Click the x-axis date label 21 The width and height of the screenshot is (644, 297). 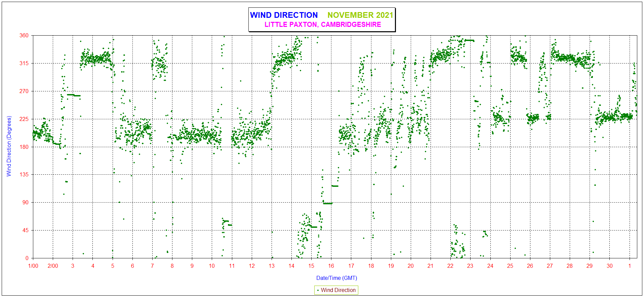[x=431, y=266]
